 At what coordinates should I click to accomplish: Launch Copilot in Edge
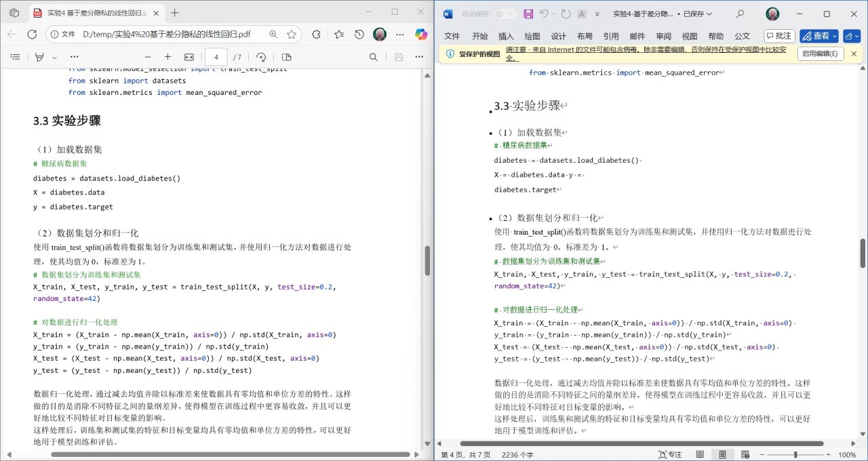point(421,35)
